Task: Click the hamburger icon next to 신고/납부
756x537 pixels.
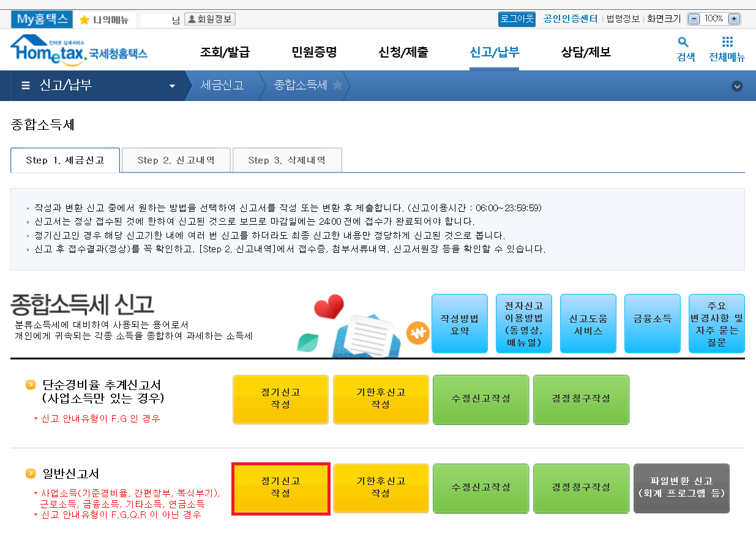Action: click(26, 86)
